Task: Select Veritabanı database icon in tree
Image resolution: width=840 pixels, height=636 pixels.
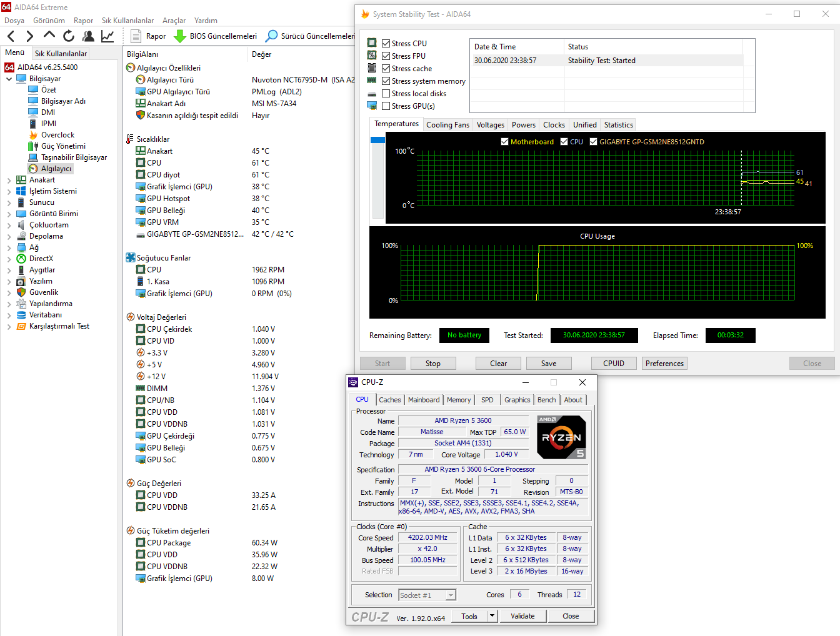Action: click(21, 315)
